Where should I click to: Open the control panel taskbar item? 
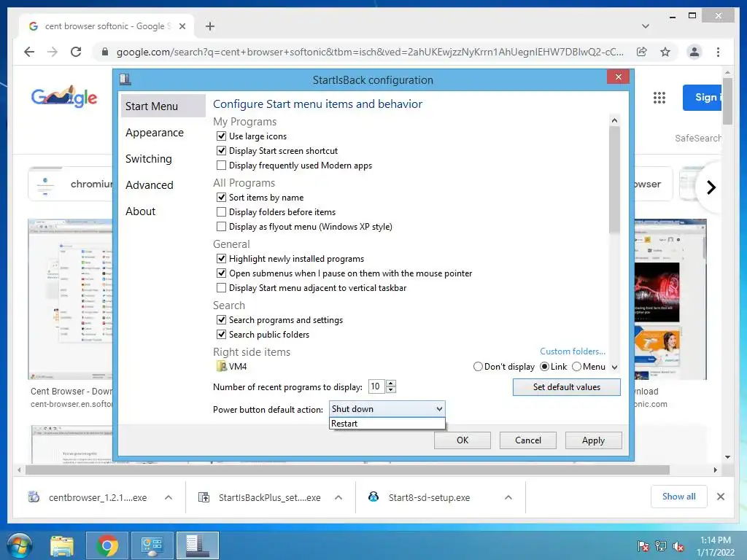coord(152,545)
